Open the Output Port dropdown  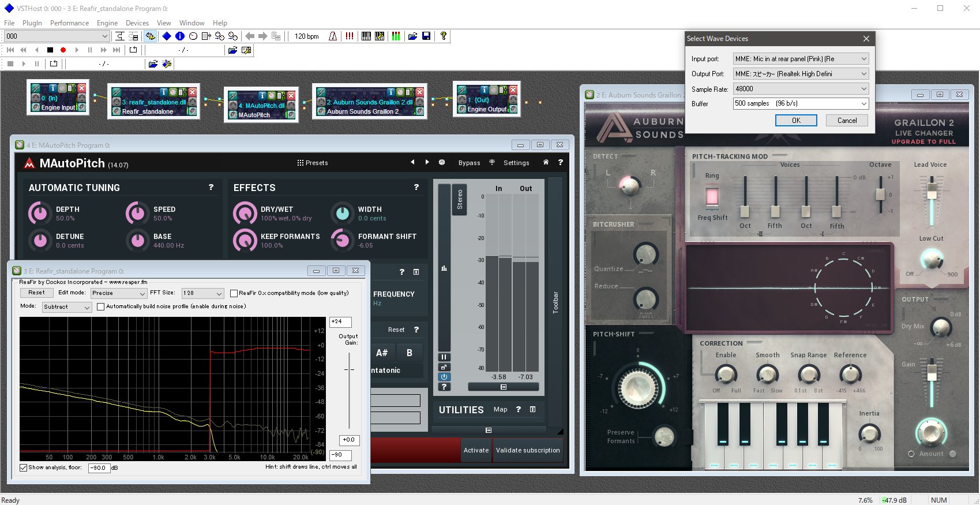(x=801, y=74)
